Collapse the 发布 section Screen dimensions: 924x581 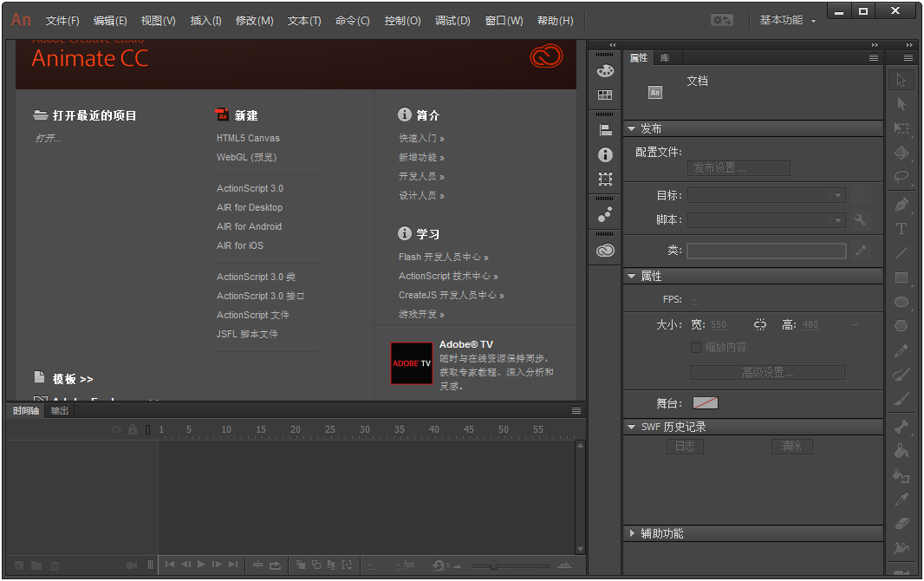tap(633, 127)
